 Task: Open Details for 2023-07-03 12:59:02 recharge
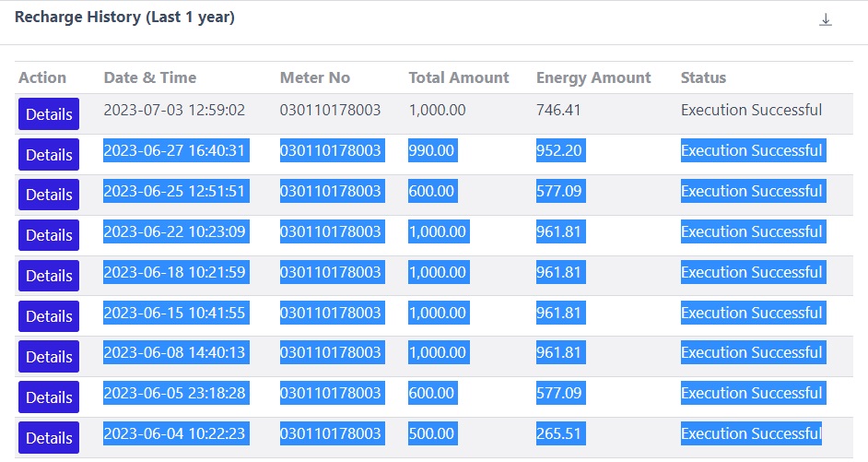pyautogui.click(x=49, y=114)
